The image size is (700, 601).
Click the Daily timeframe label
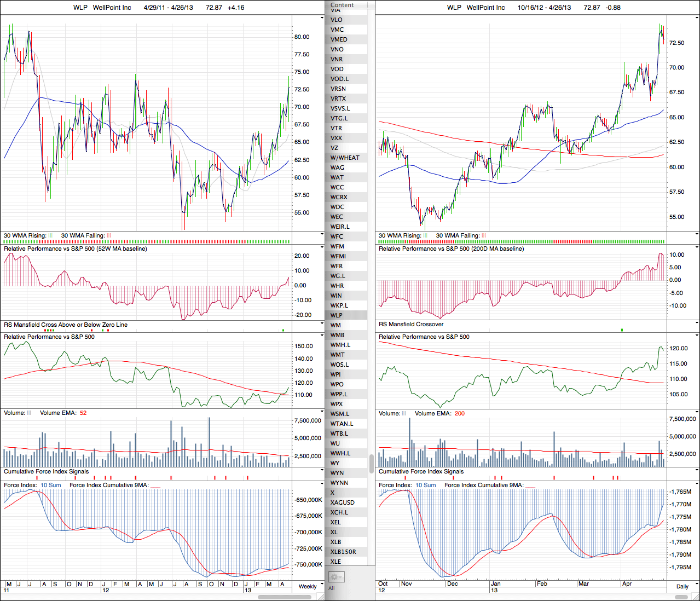[x=682, y=586]
